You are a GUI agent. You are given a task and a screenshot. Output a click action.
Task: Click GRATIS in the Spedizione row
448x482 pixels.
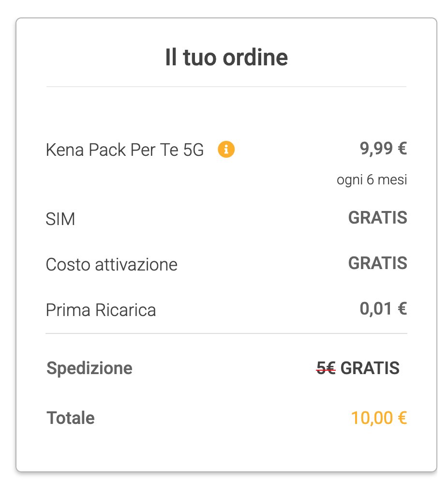tap(370, 368)
